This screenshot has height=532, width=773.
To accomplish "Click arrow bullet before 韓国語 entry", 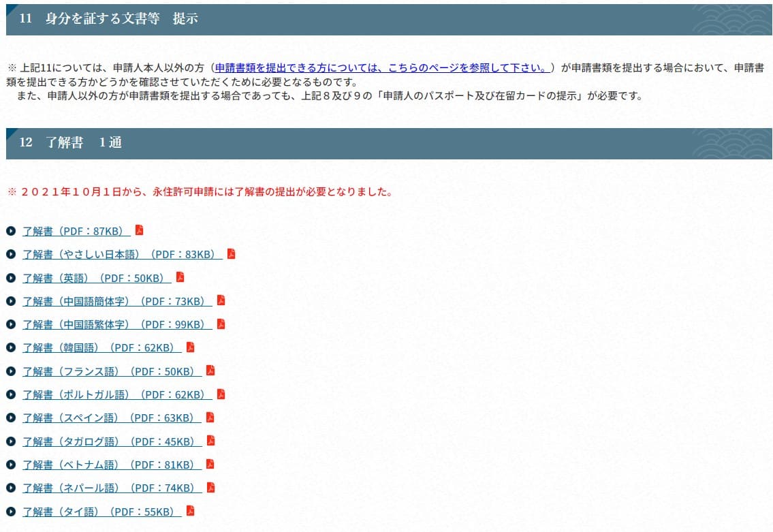I will pos(11,347).
